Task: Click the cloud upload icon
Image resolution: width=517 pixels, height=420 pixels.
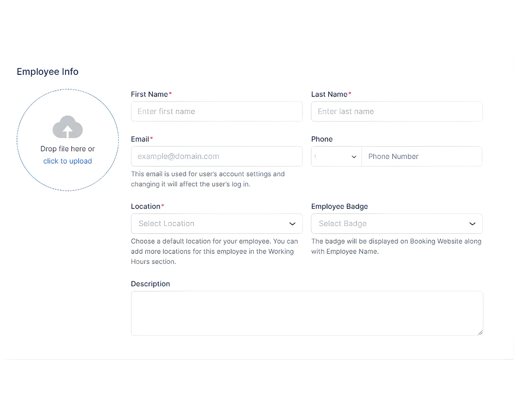Action: coord(67,127)
